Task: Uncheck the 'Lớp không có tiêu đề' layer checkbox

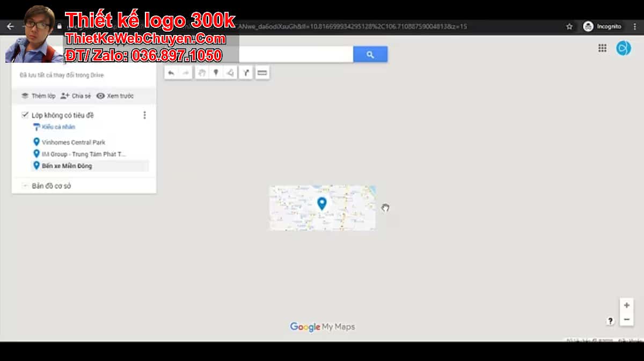Action: pyautogui.click(x=25, y=115)
